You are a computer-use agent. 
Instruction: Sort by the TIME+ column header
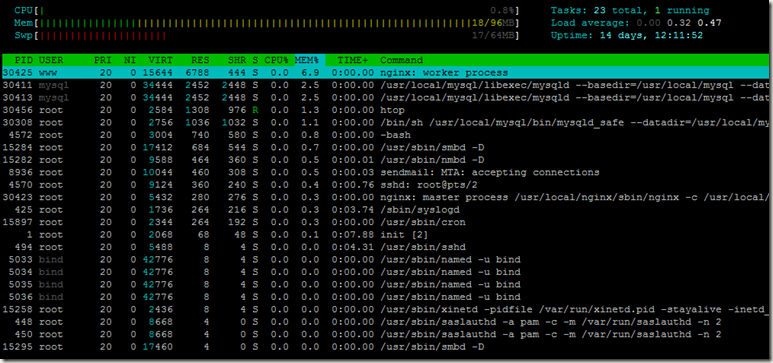(x=353, y=60)
